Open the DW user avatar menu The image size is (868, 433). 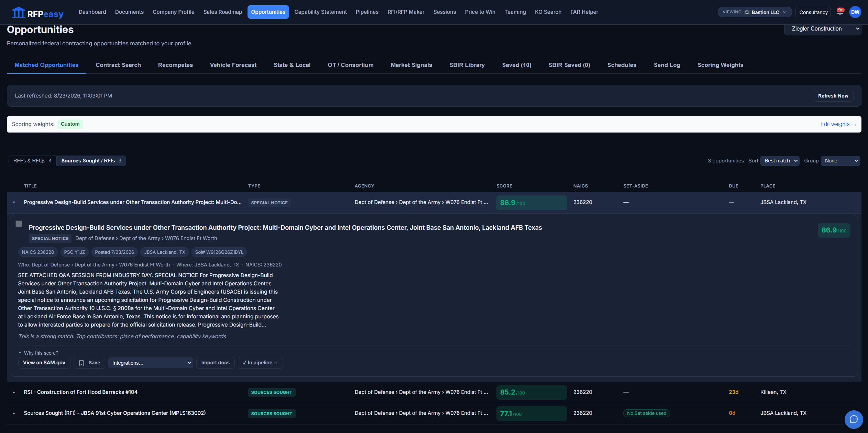pos(855,12)
